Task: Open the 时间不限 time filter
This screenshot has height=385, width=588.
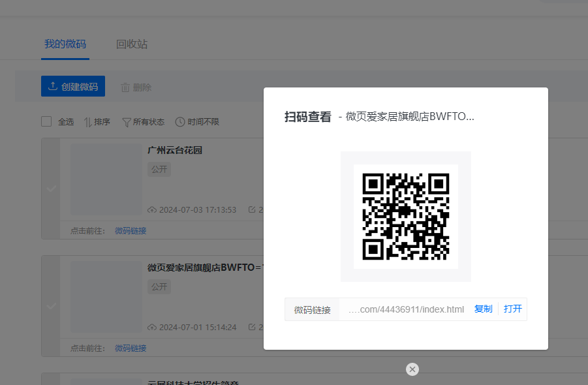Action: pos(197,122)
